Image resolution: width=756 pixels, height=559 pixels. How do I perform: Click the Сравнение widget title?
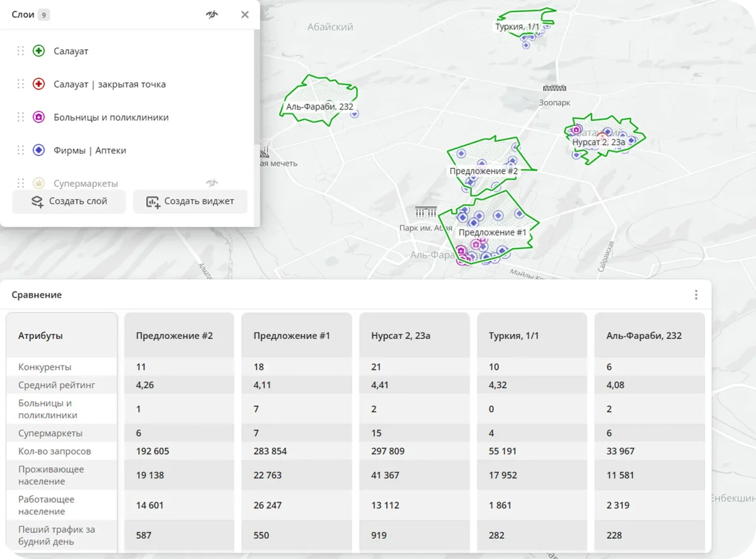pos(37,295)
